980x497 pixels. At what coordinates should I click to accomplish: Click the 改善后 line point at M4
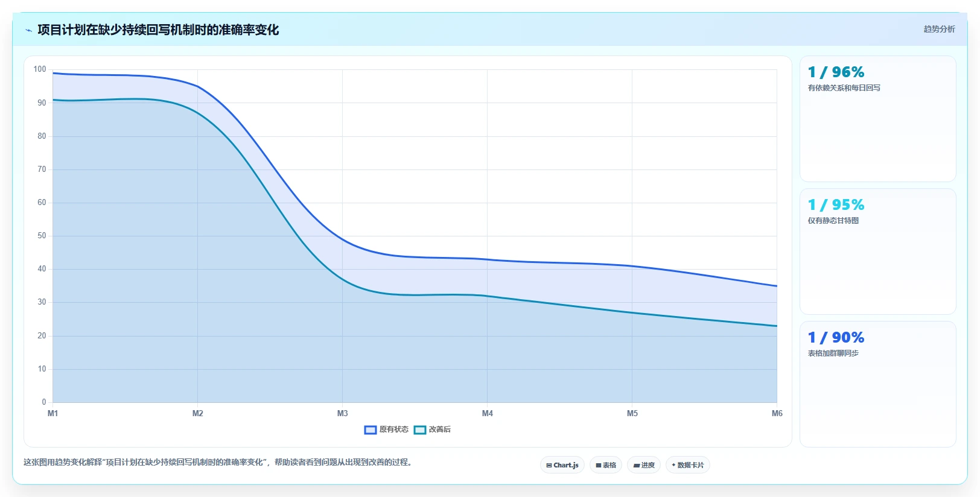click(488, 296)
